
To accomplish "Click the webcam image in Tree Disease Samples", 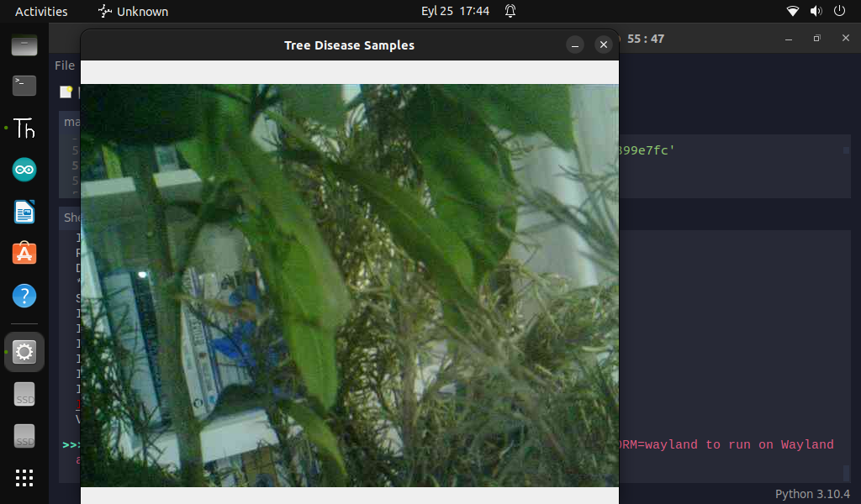I will 349,286.
